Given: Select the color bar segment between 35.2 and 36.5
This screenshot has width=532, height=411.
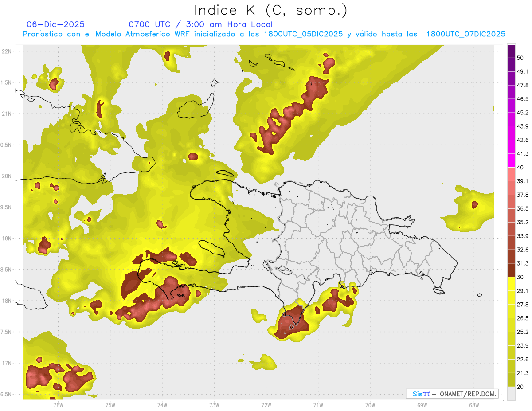Looking at the screenshot, I should pos(511,215).
